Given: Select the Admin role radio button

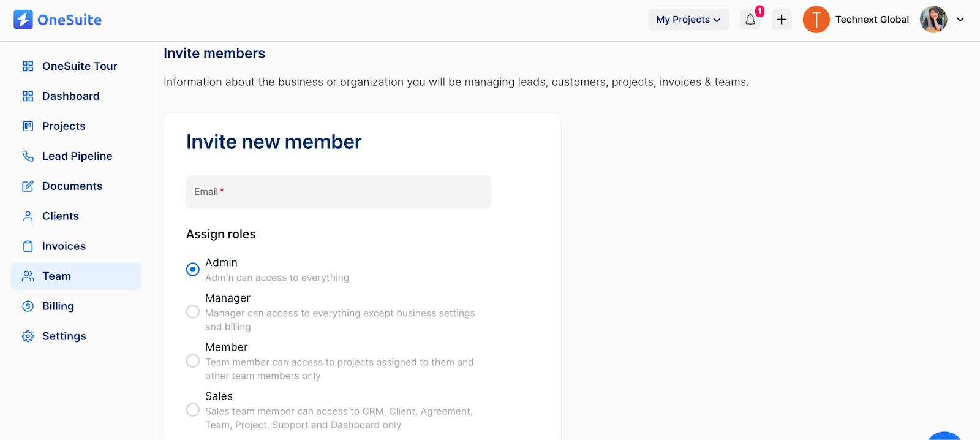Looking at the screenshot, I should click(x=193, y=269).
